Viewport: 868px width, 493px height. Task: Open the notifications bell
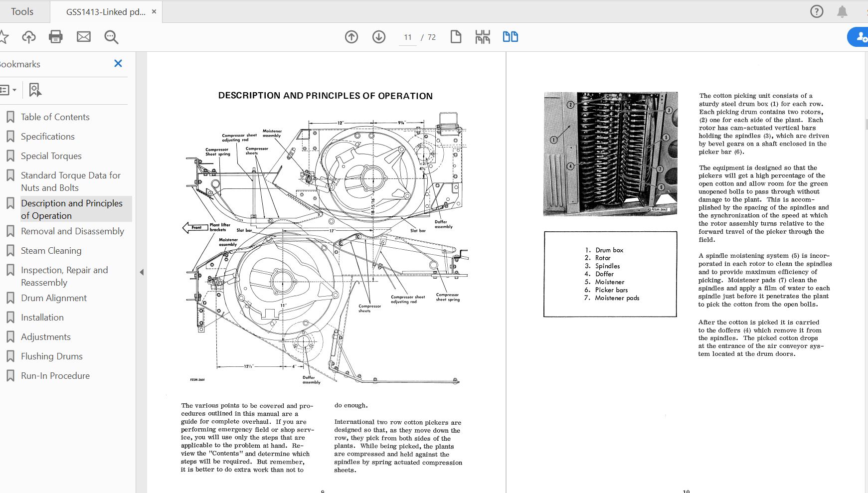tap(842, 11)
